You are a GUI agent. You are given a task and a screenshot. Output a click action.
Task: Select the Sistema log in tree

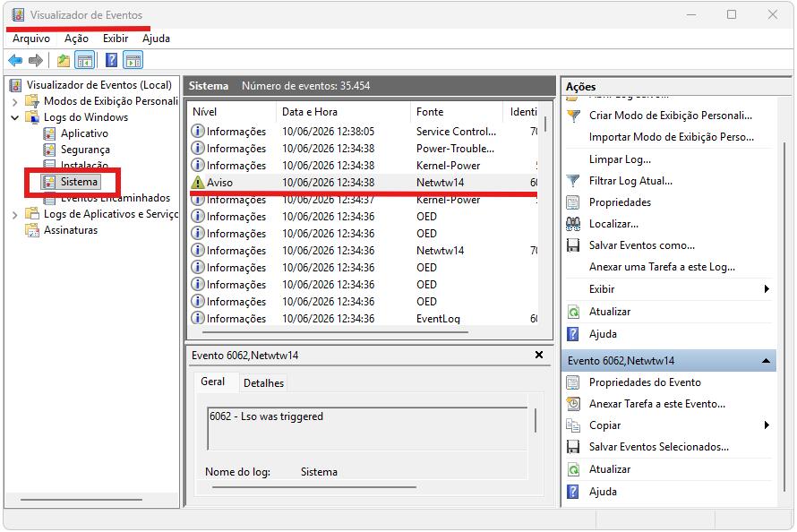point(79,182)
